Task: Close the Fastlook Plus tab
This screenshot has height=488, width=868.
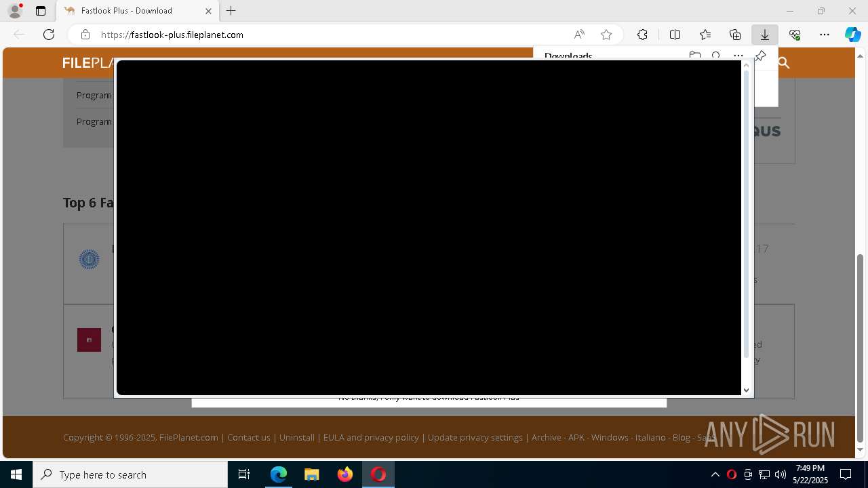Action: [208, 11]
